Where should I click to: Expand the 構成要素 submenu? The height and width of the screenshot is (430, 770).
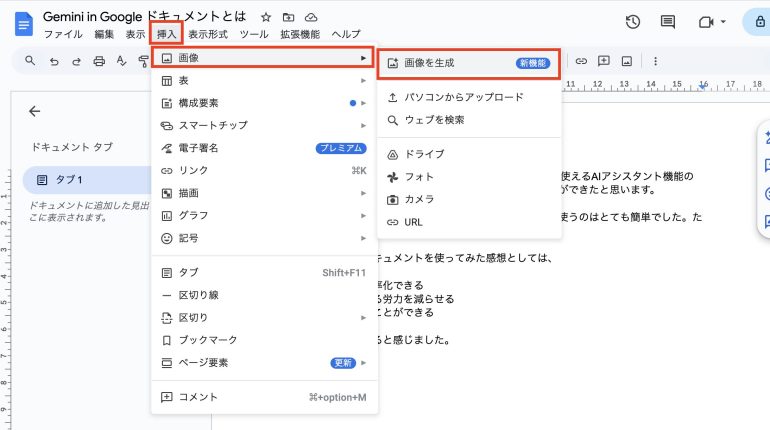click(264, 103)
